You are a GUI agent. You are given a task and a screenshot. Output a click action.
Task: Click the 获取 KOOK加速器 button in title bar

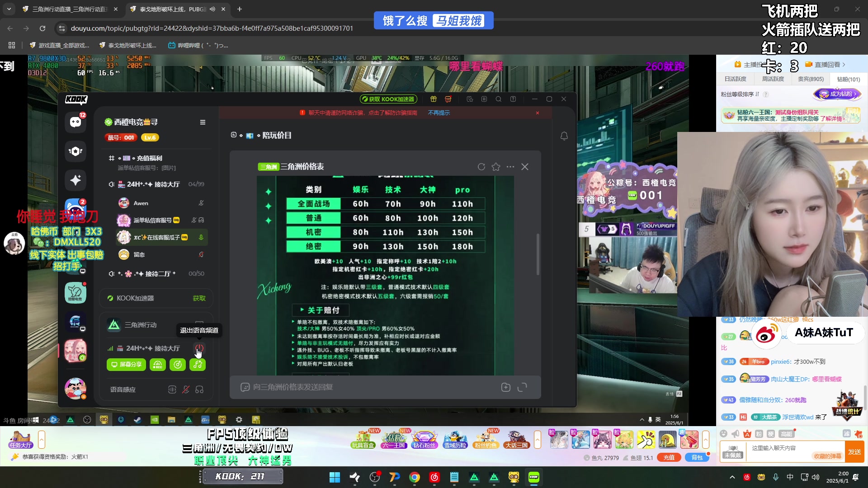(x=388, y=99)
